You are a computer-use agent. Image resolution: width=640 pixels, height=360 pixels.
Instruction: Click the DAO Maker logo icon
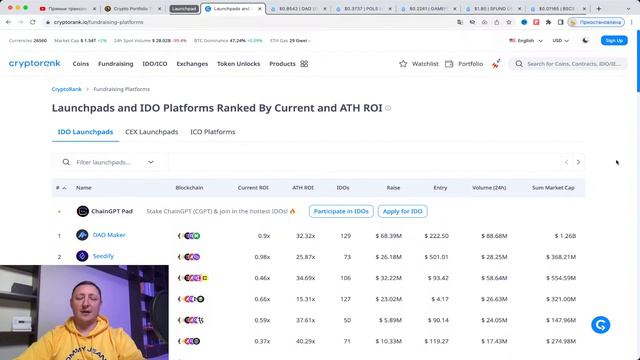(x=82, y=235)
